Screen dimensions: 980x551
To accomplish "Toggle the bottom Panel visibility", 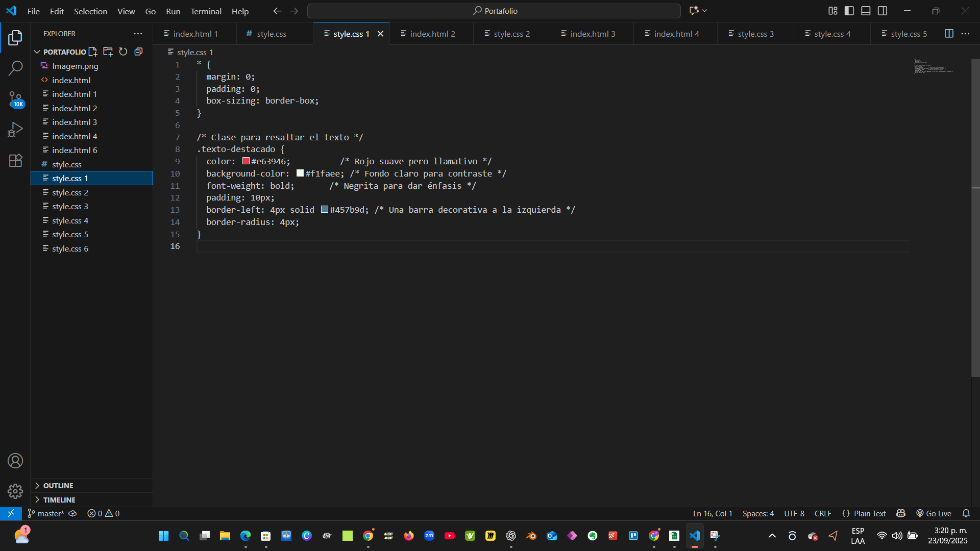I will (x=866, y=11).
